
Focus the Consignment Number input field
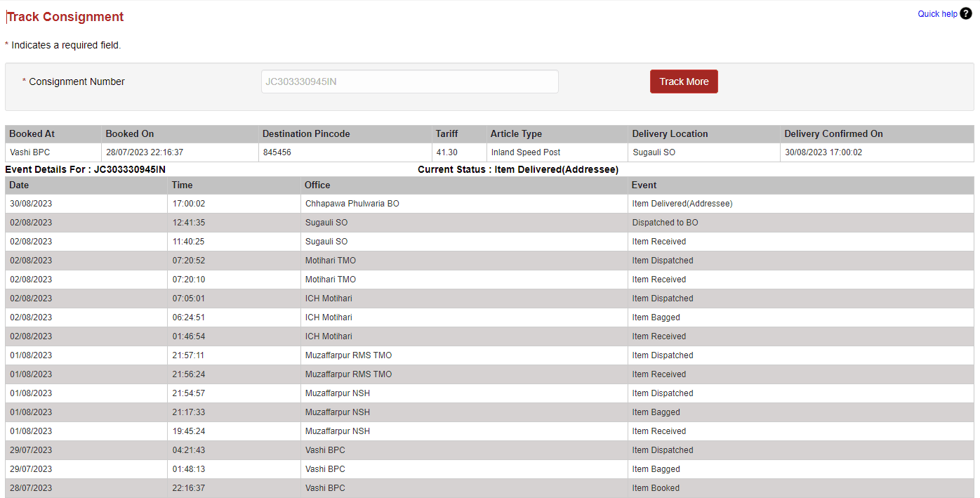point(410,81)
